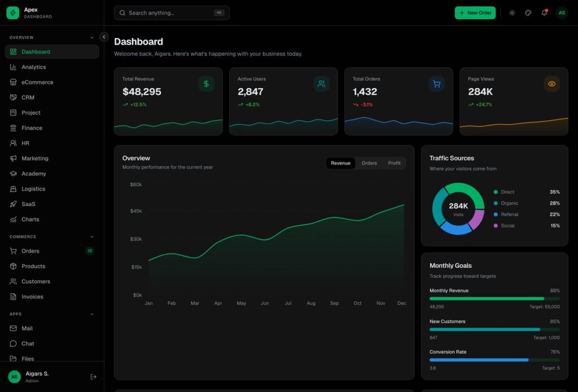Click the cart icon on Total Orders card
Viewport: 578px width, 392px height.
(436, 83)
